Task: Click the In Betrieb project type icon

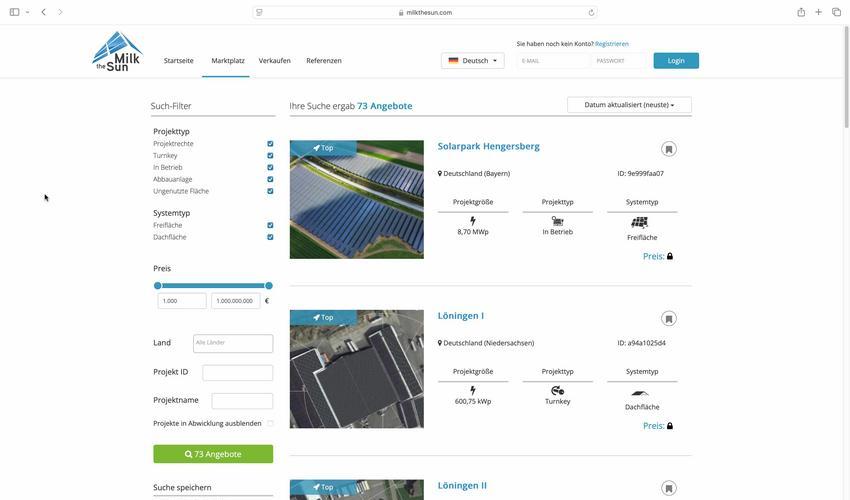Action: click(x=557, y=221)
